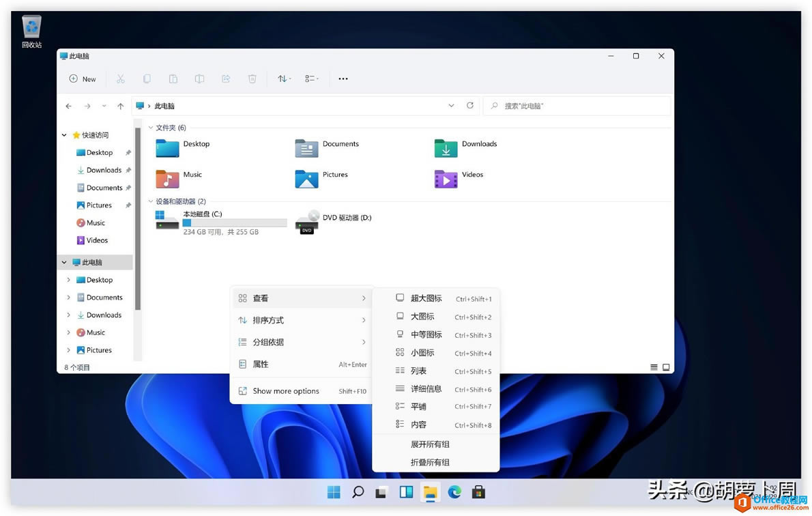This screenshot has height=516, width=812.
Task: Select 大图标 view option
Action: point(435,317)
